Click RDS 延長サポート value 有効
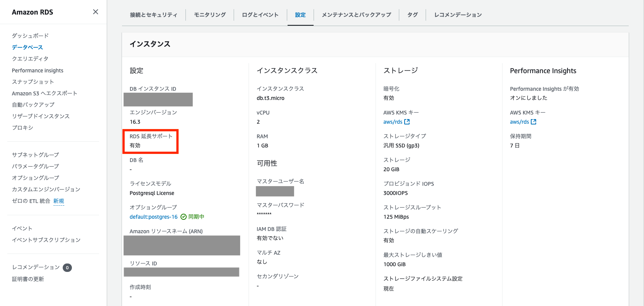Viewport: 644px width, 306px height. (x=135, y=146)
